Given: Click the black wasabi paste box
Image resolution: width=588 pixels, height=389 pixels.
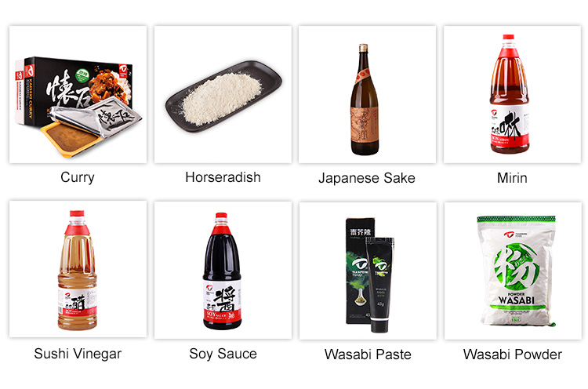Looking at the screenshot, I should 357,271.
